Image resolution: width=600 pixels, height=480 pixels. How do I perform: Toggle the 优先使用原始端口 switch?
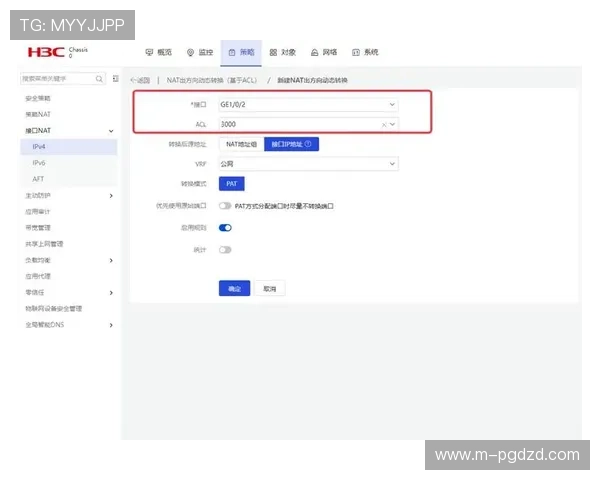(225, 206)
